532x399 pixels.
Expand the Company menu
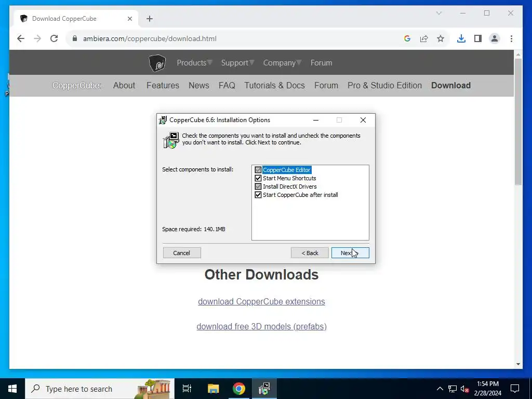point(282,63)
